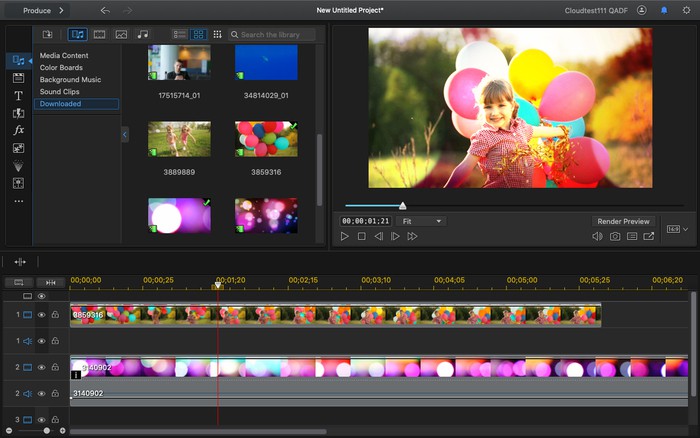This screenshot has height=438, width=700.
Task: Open the Title Room text tool
Action: 18,95
